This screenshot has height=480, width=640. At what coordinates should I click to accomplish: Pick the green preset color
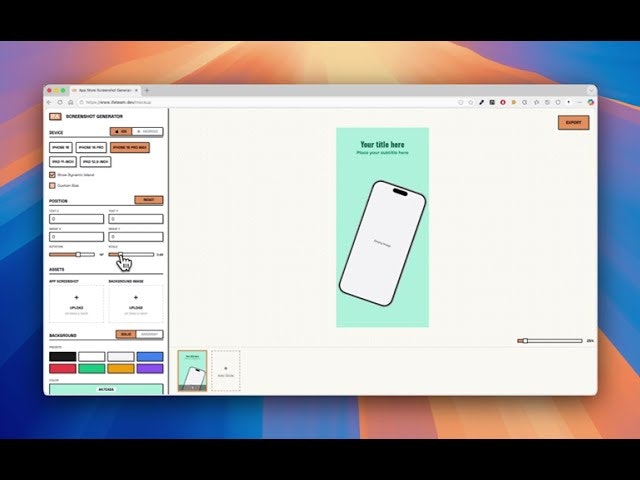91,369
